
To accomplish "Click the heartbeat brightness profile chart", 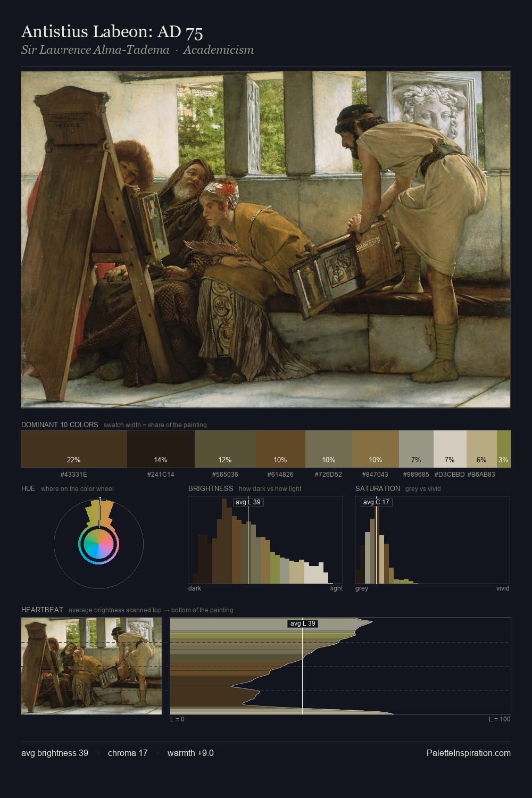I will pos(340,666).
